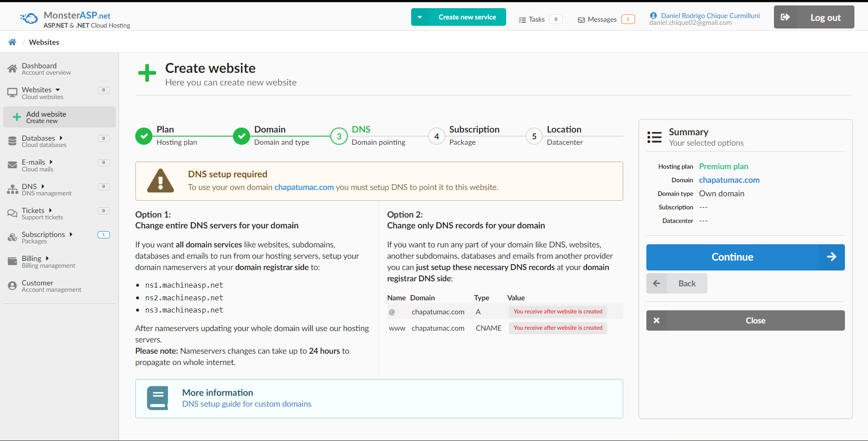Screen dimensions: 868x441
Task: Open Customer Account management
Action: coord(59,286)
